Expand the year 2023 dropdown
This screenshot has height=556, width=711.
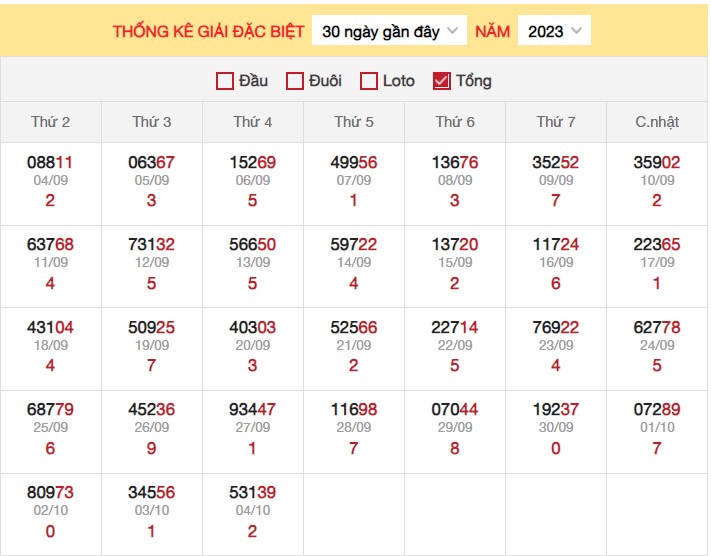click(x=554, y=31)
